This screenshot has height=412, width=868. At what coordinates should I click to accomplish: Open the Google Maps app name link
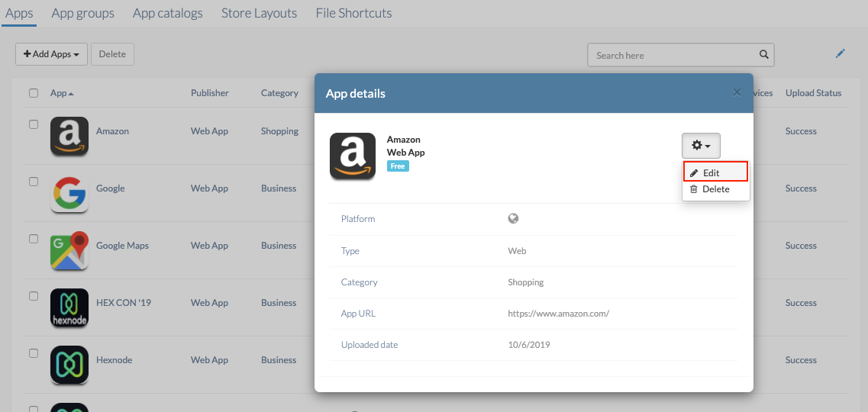pyautogui.click(x=122, y=246)
